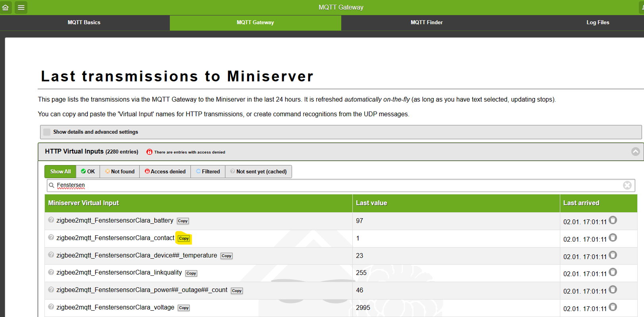The image size is (644, 317).
Task: Copy the FenstersensorClara_contact input name
Action: pos(184,238)
